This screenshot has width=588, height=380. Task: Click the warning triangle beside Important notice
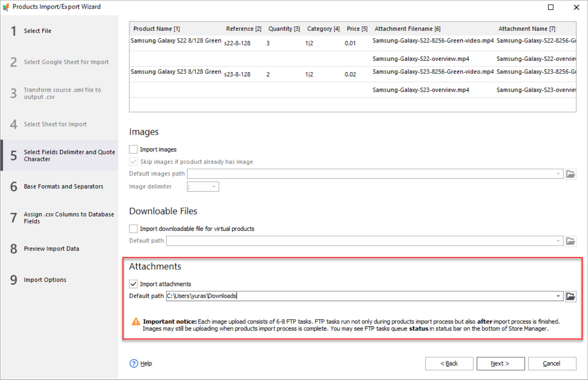[x=136, y=321]
